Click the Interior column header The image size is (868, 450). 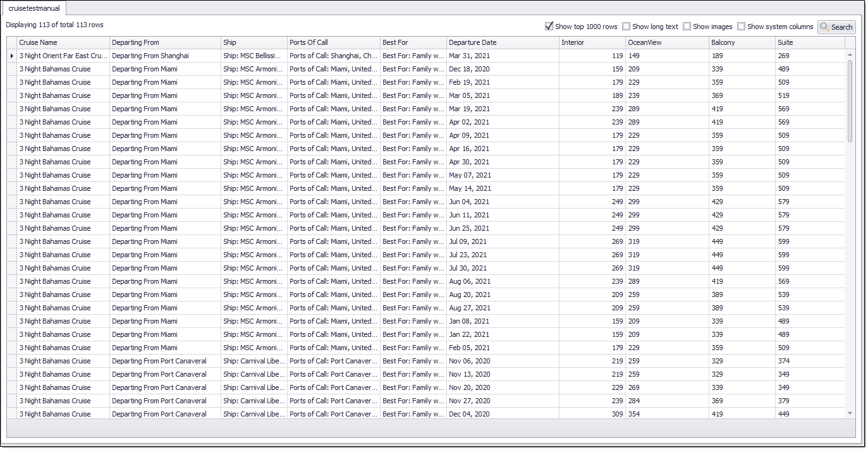click(x=592, y=42)
